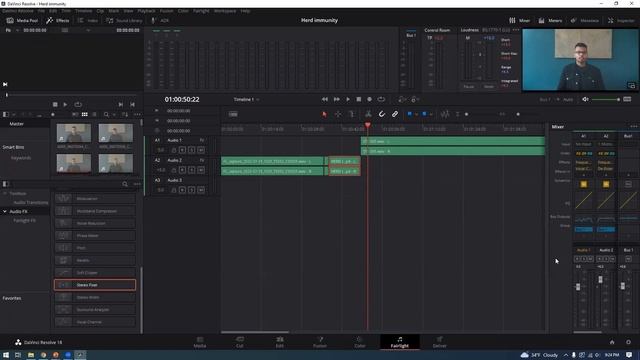Open the Workspace menu
The height and width of the screenshot is (360, 640).
point(225,11)
